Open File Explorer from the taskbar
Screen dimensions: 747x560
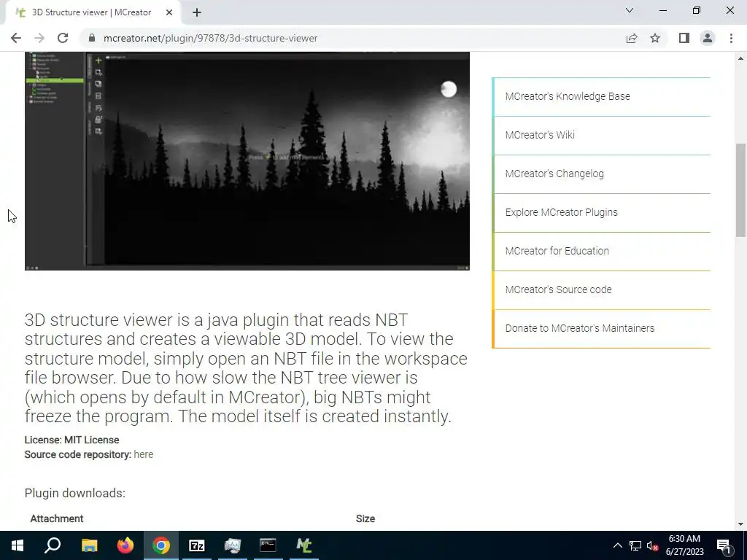(89, 545)
